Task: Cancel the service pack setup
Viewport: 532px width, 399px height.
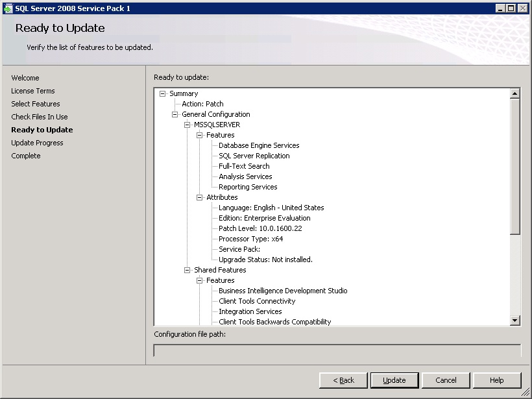Action: tap(446, 380)
